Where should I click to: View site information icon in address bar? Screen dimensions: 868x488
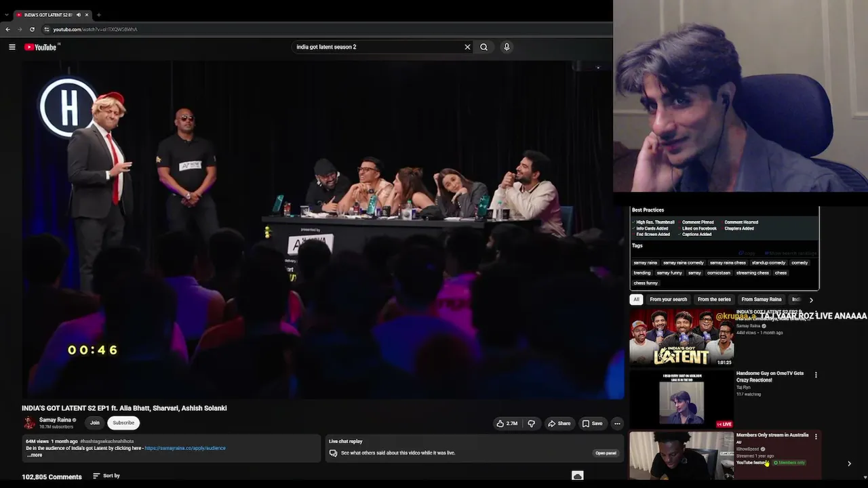point(46,29)
